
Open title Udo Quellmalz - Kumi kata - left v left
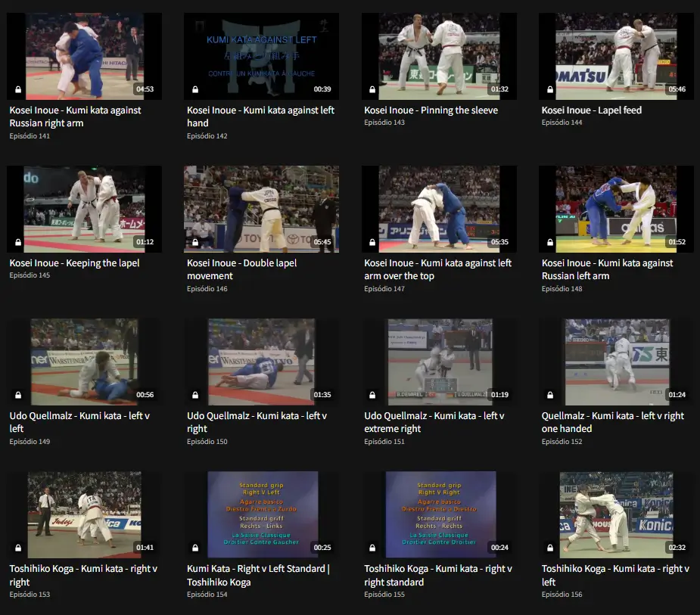pyautogui.click(x=79, y=422)
